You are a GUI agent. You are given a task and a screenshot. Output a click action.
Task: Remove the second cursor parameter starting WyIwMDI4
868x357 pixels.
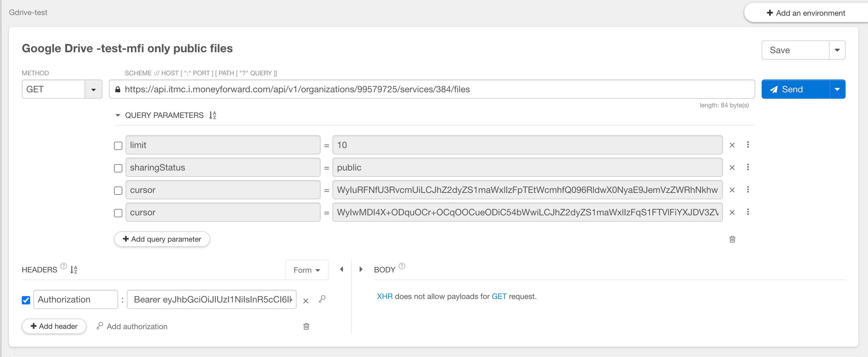click(x=732, y=213)
